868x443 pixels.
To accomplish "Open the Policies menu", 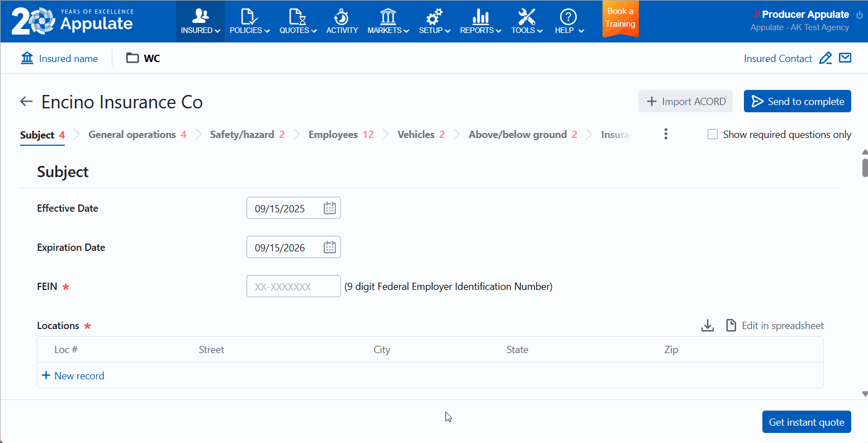I will click(x=250, y=21).
